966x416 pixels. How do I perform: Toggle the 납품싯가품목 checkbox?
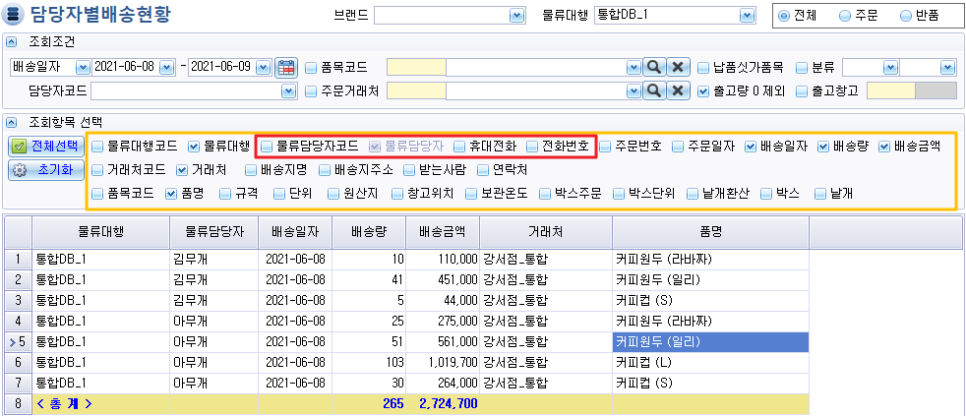click(703, 67)
